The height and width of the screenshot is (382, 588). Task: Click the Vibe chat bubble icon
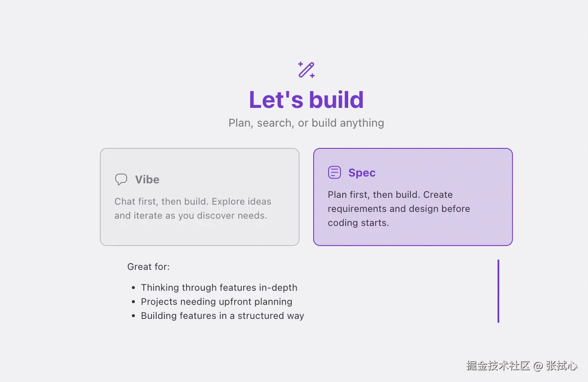click(121, 179)
